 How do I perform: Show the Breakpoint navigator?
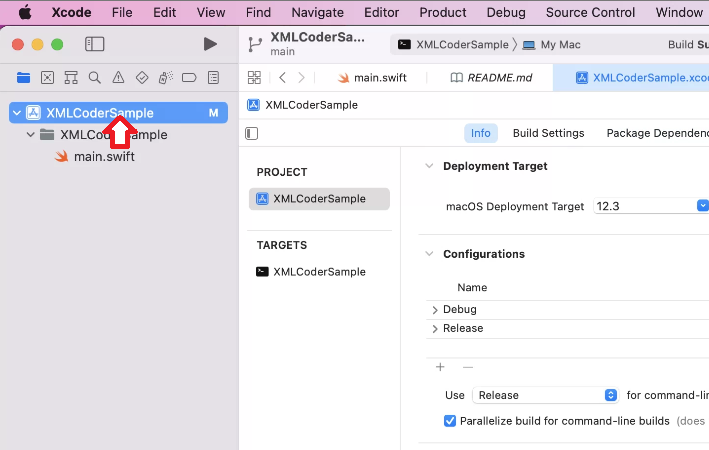[189, 77]
